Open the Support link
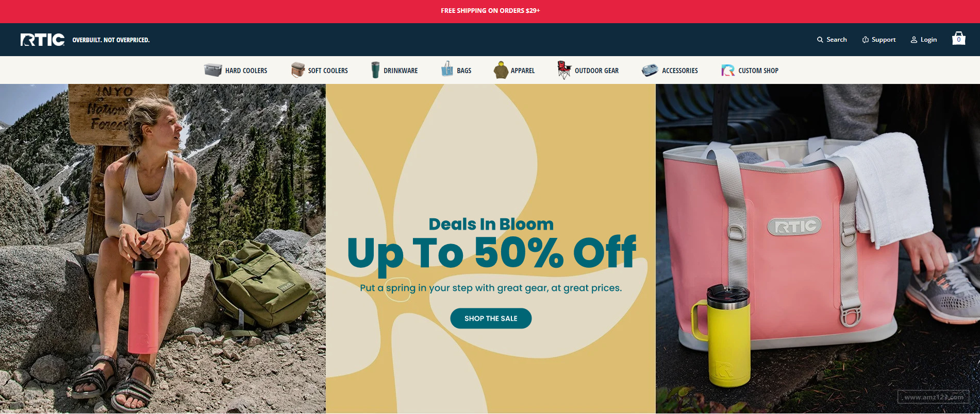This screenshot has width=980, height=414. point(879,40)
